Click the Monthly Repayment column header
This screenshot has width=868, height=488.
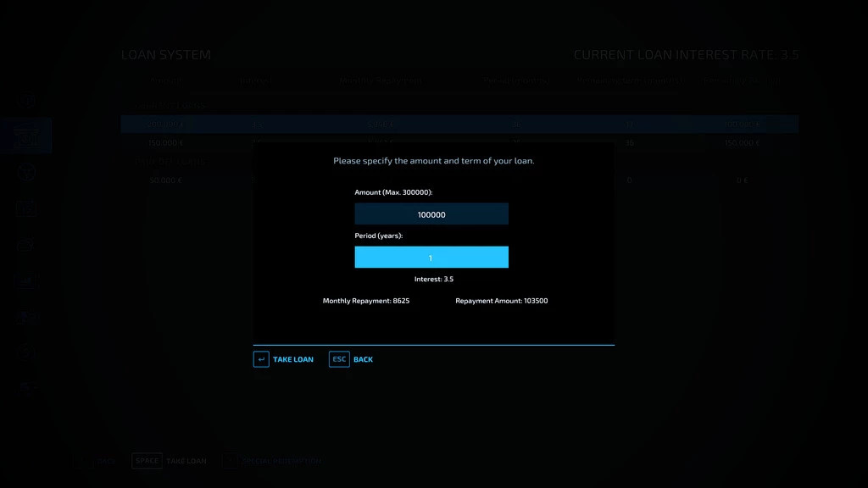click(x=381, y=80)
